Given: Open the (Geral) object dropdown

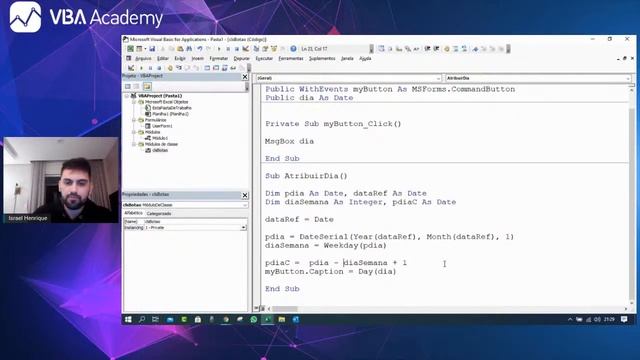Looking at the screenshot, I should 438,78.
